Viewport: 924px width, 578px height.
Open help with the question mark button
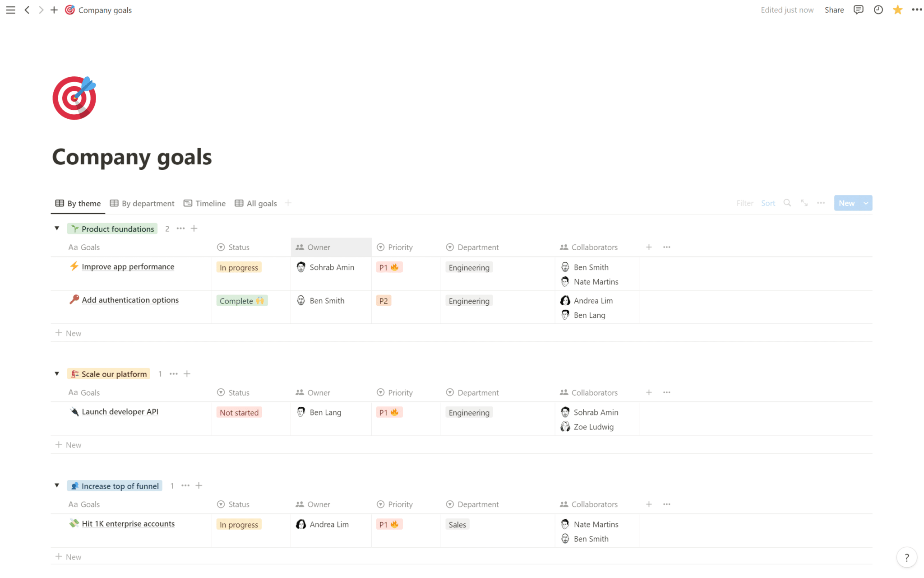click(x=907, y=557)
